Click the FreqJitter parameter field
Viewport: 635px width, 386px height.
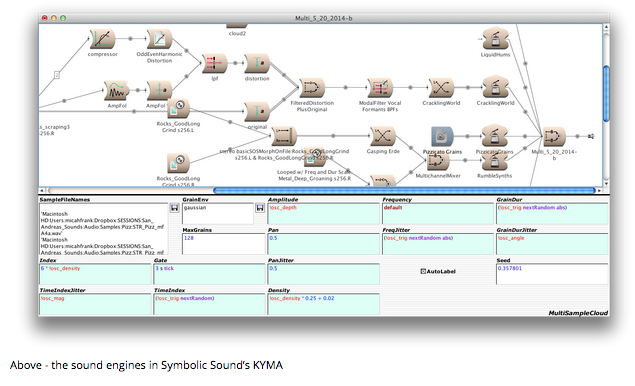pos(437,244)
